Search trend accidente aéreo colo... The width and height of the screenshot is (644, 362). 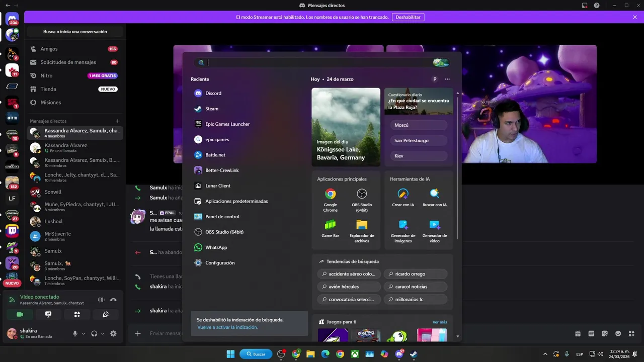[x=349, y=274]
